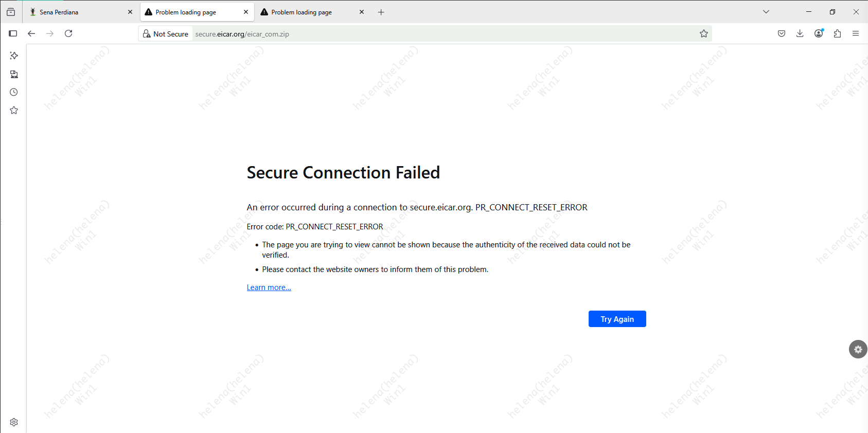This screenshot has width=868, height=433.
Task: Bookmark this page with star icon
Action: [x=704, y=34]
